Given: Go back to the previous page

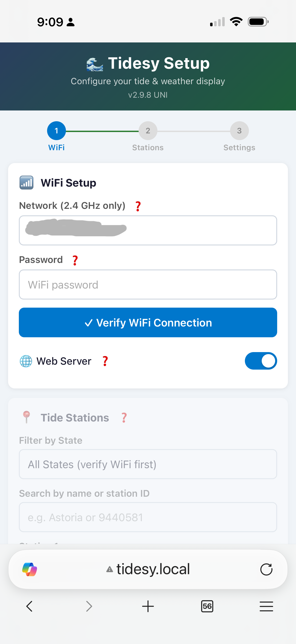Looking at the screenshot, I should pyautogui.click(x=29, y=606).
